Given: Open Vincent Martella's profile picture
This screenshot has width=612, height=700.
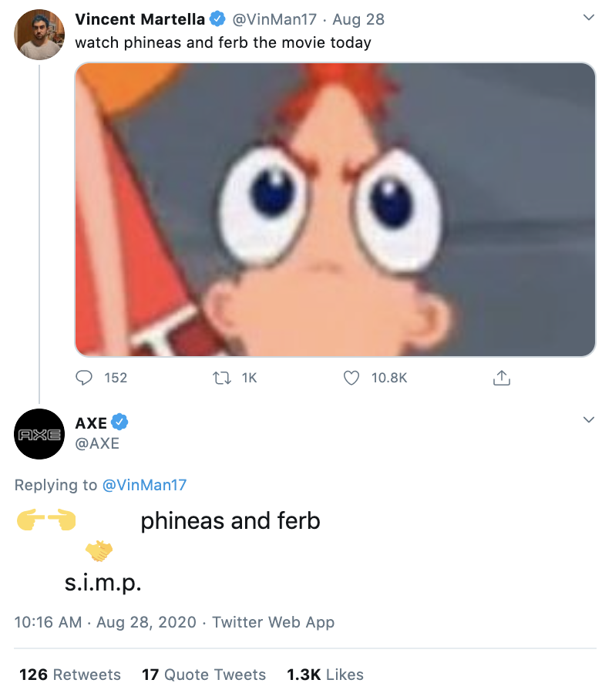Looking at the screenshot, I should (39, 35).
